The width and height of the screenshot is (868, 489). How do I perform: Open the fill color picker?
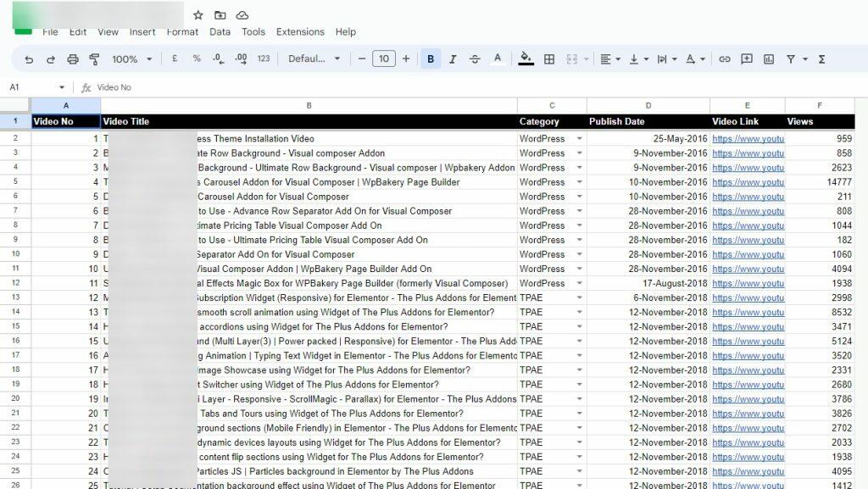526,59
